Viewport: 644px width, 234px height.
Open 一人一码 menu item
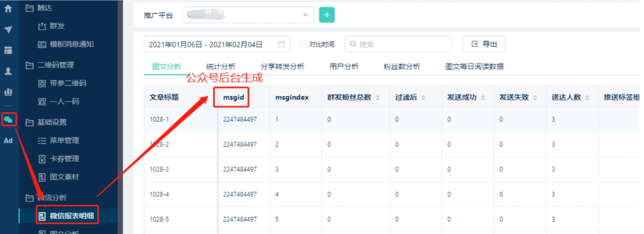pyautogui.click(x=59, y=102)
